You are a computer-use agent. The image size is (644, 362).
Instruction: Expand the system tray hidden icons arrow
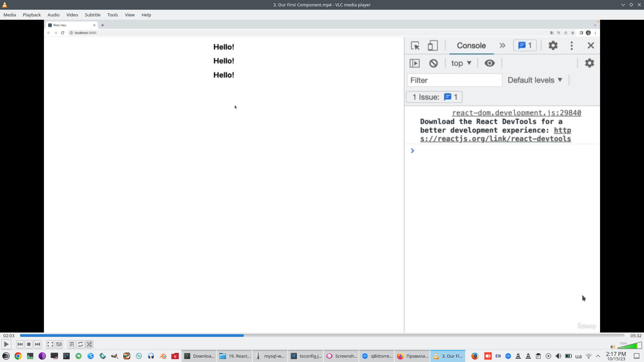[598, 356]
